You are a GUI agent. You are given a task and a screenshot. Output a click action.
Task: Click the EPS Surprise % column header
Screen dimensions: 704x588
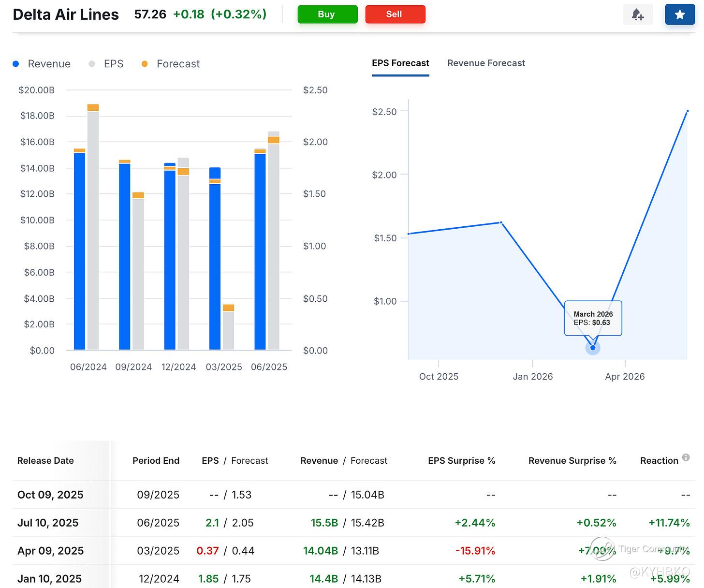pos(461,461)
